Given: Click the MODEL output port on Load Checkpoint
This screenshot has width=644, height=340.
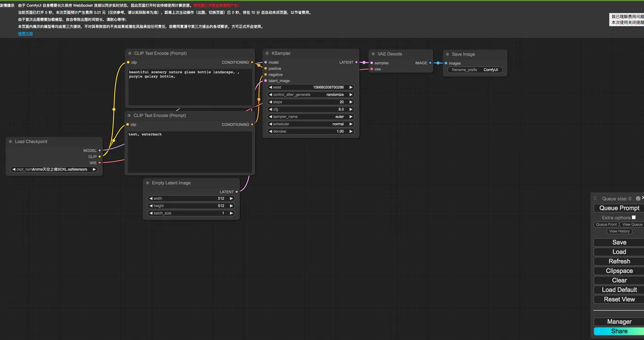Looking at the screenshot, I should pos(99,150).
